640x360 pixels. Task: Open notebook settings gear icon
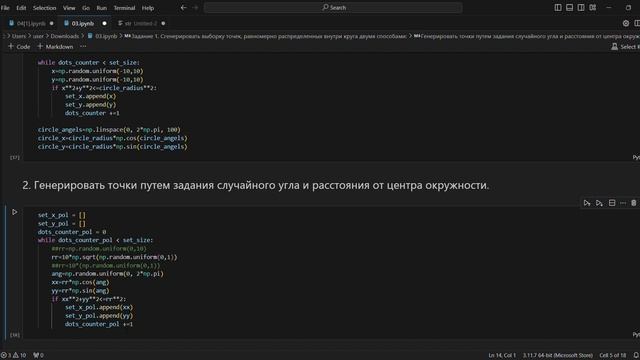(x=626, y=23)
